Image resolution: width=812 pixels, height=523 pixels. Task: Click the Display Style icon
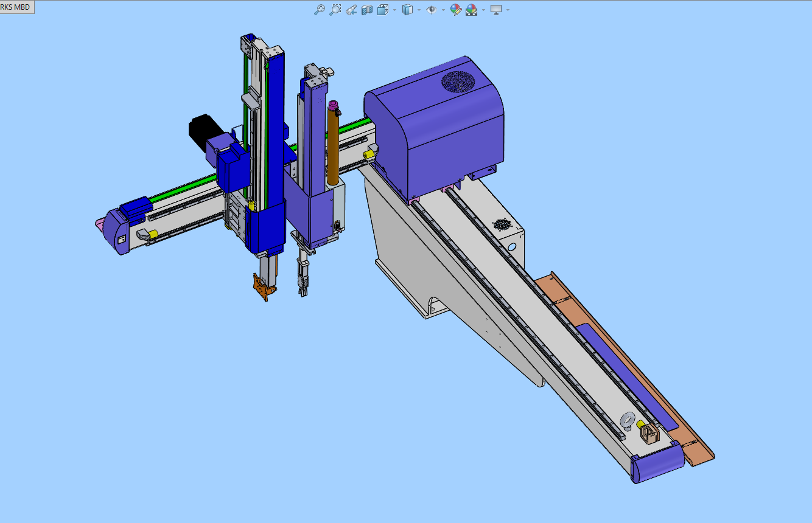[408, 10]
